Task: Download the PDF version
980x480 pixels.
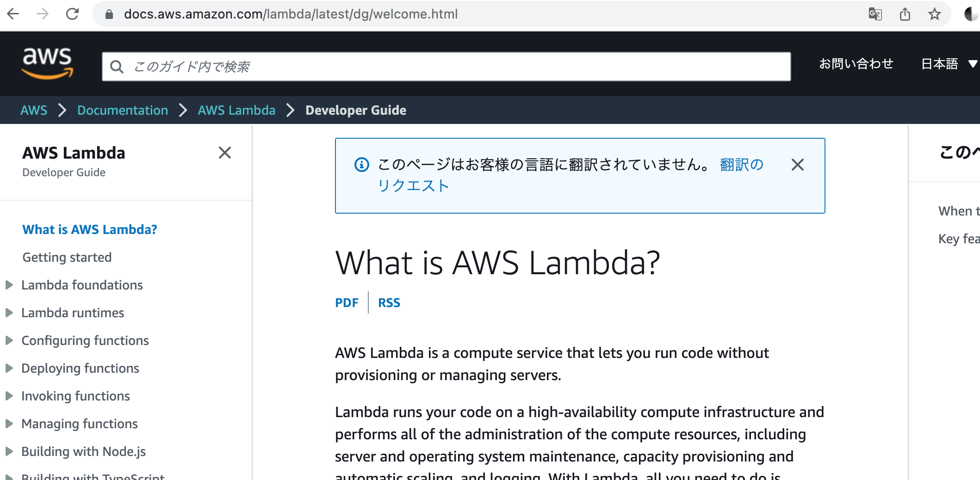Action: [x=347, y=302]
